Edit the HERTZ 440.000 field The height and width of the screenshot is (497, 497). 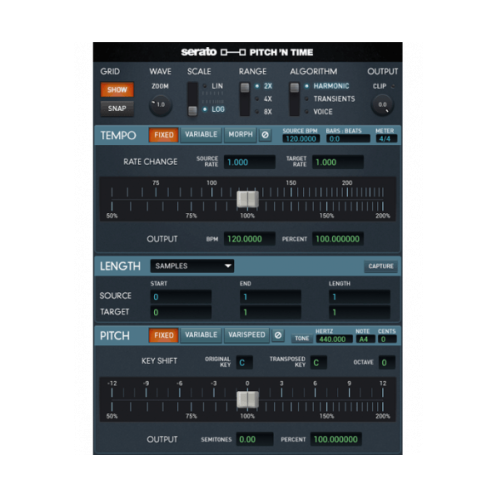(334, 339)
